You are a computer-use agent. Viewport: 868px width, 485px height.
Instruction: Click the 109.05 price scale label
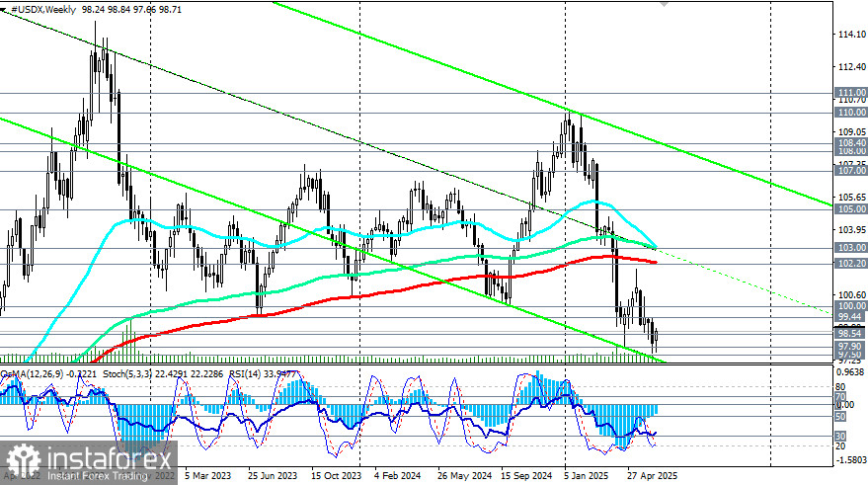[851, 131]
